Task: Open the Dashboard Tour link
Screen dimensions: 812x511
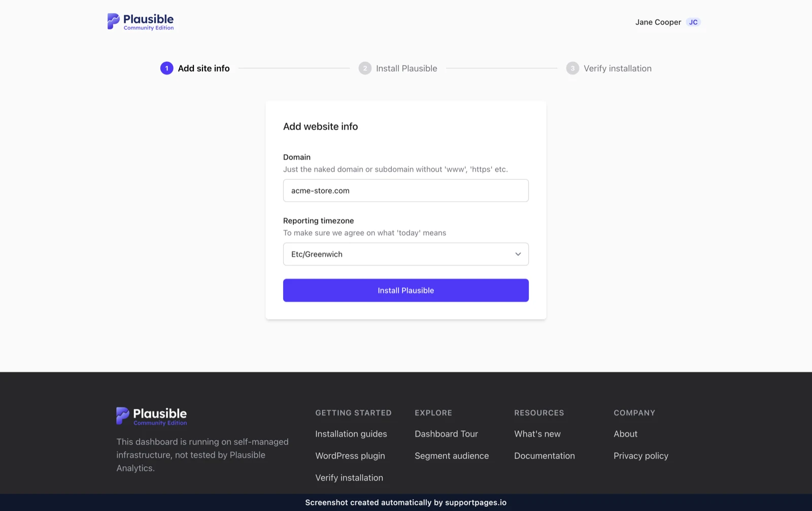Action: [x=447, y=434]
